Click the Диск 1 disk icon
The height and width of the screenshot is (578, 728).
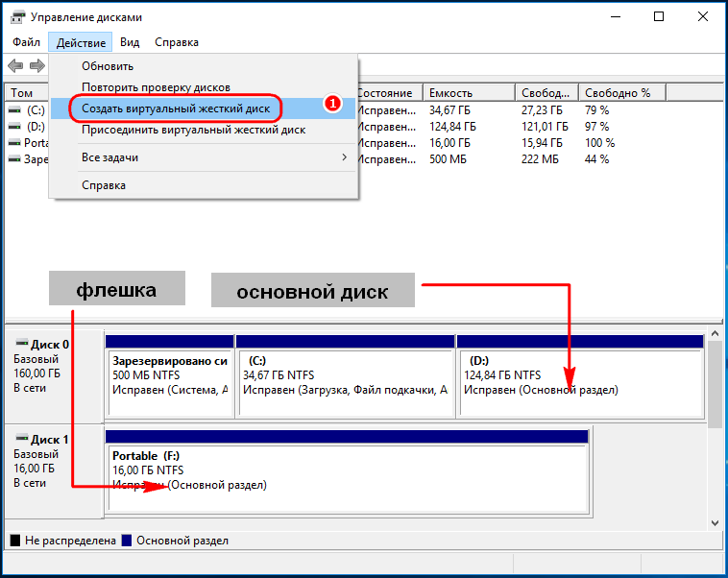[x=22, y=439]
